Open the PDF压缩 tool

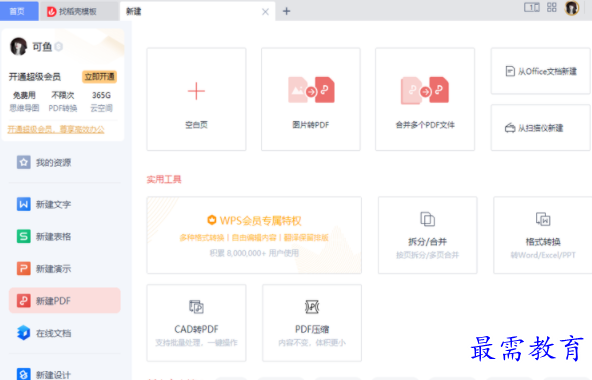(312, 323)
